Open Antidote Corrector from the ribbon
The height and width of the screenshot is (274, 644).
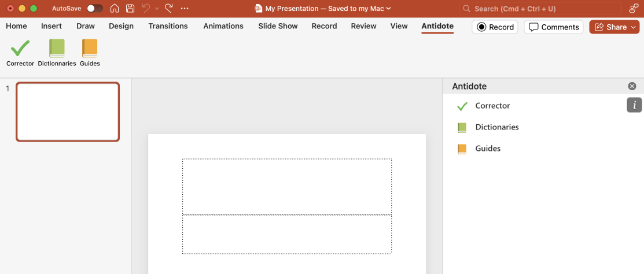[x=20, y=53]
